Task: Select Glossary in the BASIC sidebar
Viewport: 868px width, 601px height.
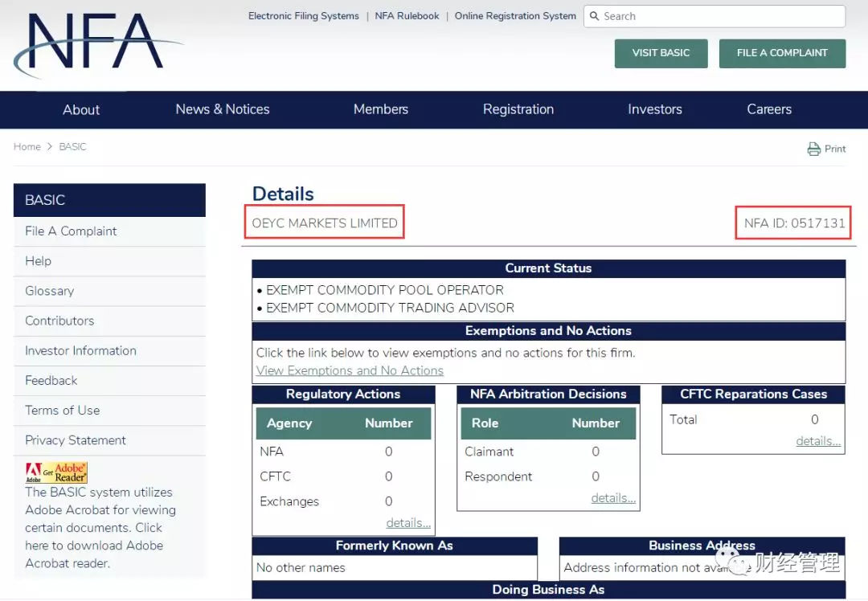Action: point(50,291)
